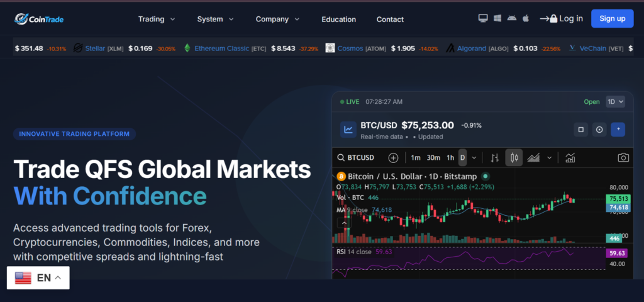This screenshot has height=302, width=644.
Task: Click the US flag language icon
Action: tap(23, 277)
